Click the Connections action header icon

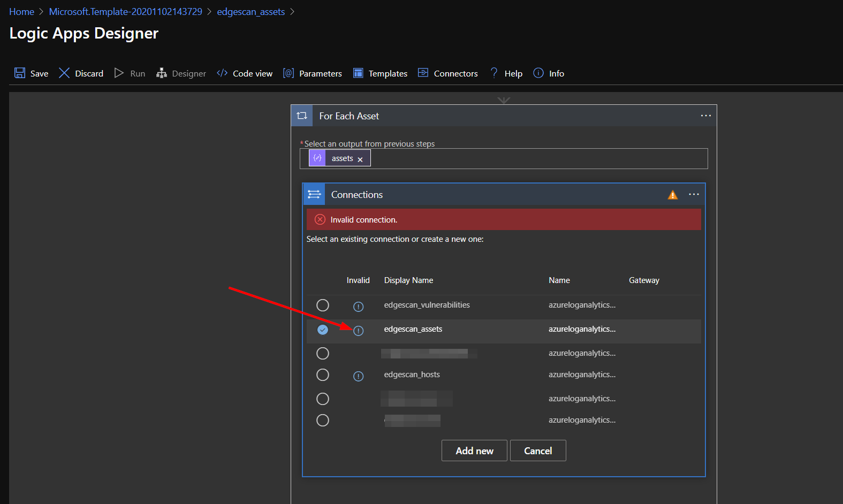[x=314, y=194]
